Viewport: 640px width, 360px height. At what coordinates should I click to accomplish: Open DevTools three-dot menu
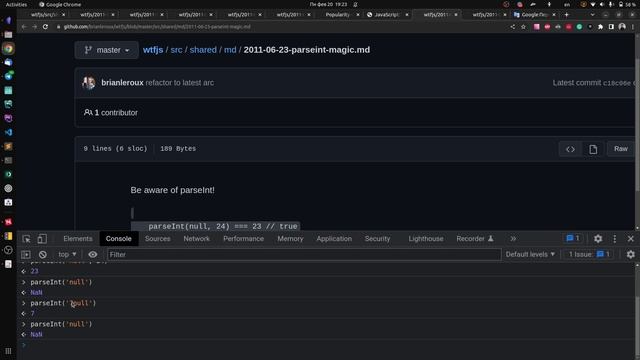[x=615, y=239]
